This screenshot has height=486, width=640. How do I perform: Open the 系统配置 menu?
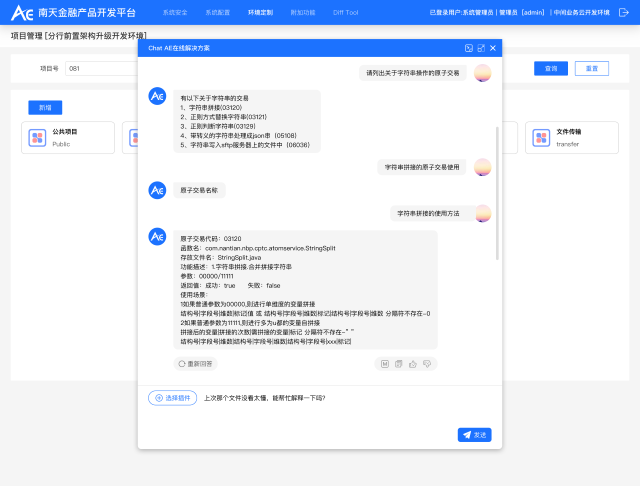tap(217, 12)
